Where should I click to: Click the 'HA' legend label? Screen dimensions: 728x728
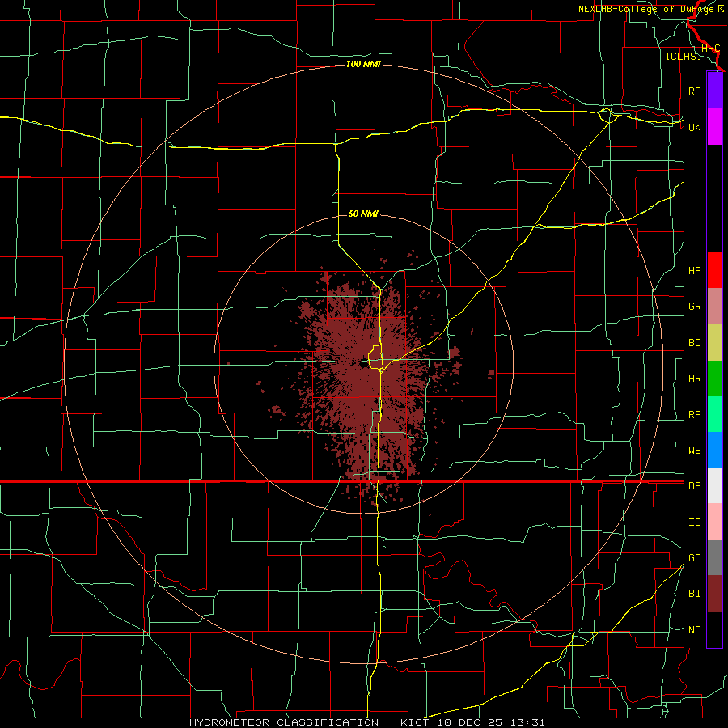pyautogui.click(x=695, y=271)
